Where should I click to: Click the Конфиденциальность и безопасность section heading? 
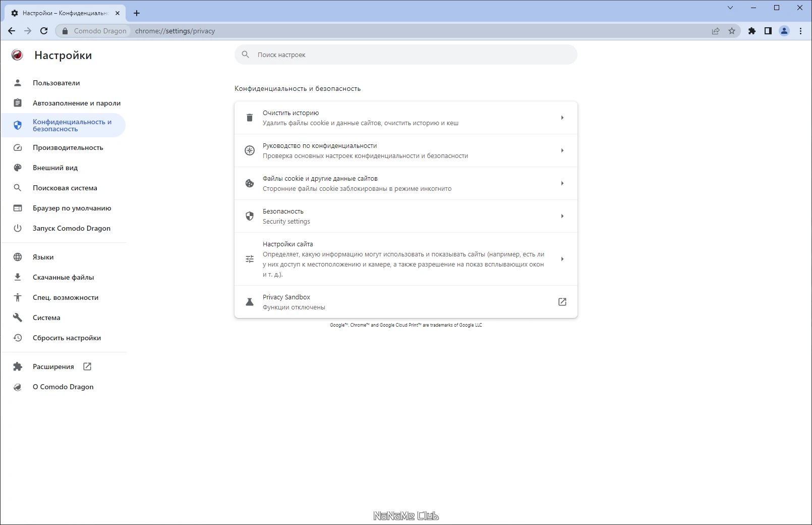[298, 88]
